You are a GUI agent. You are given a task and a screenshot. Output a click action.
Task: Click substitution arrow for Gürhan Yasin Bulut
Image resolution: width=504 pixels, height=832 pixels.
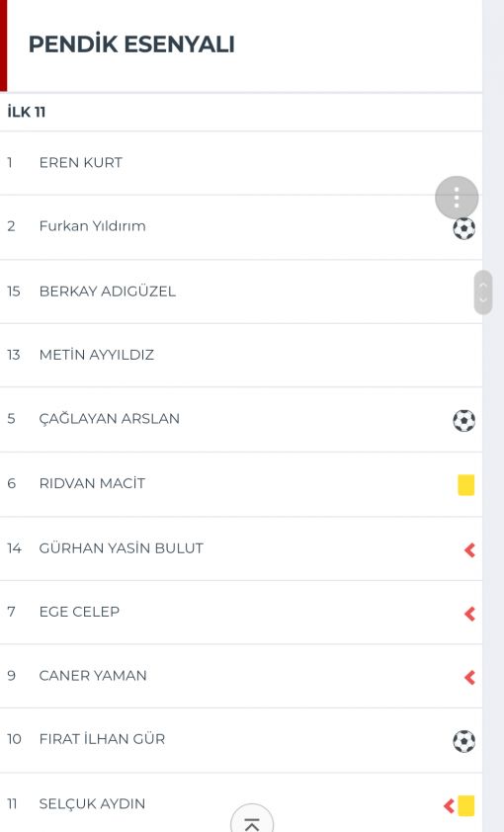tap(469, 549)
